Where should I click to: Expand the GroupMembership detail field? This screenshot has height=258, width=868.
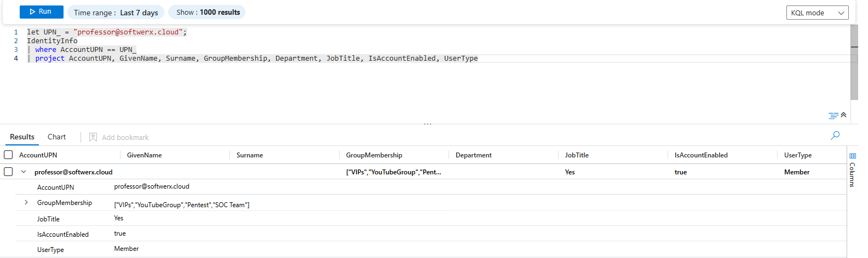(26, 203)
